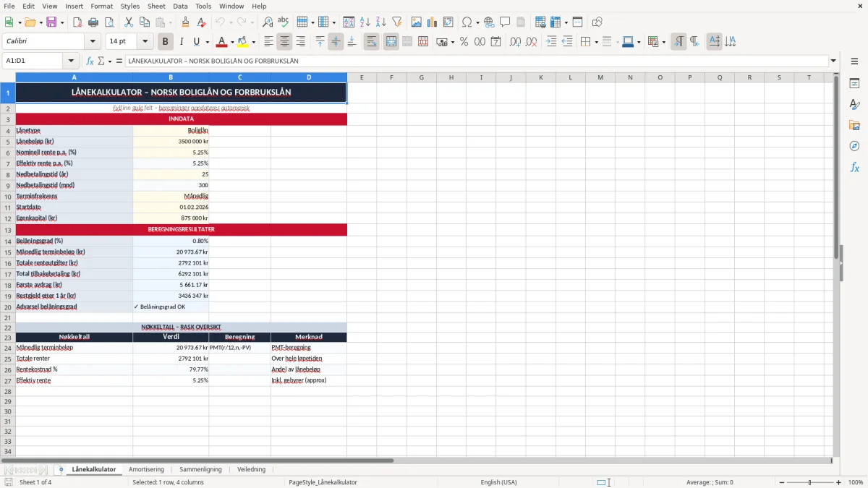
Task: Open the sidebar Properties deck
Action: click(854, 83)
